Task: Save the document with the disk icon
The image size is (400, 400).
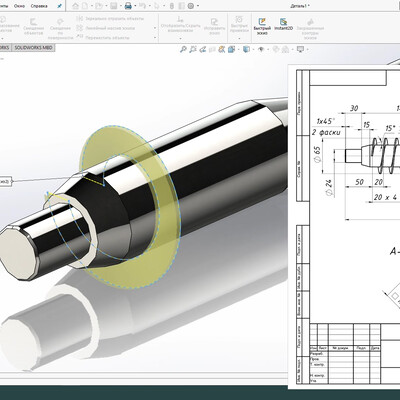Action: 113,6
